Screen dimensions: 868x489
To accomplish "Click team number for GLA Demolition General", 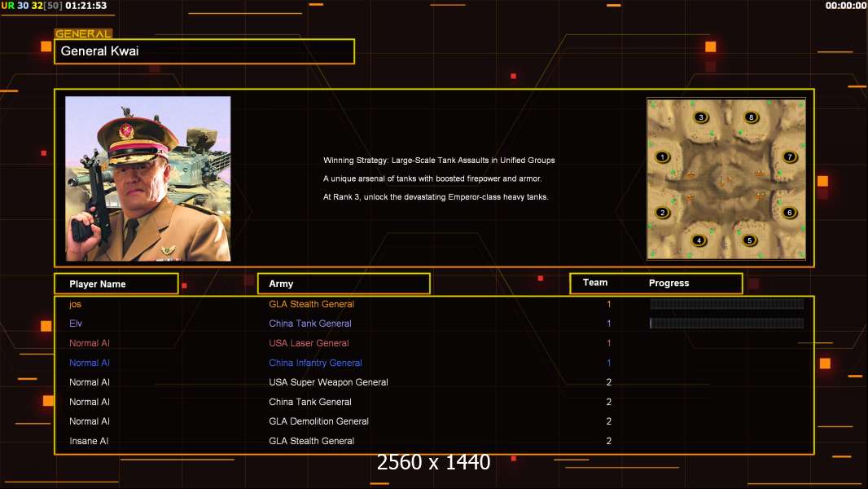I will click(609, 421).
